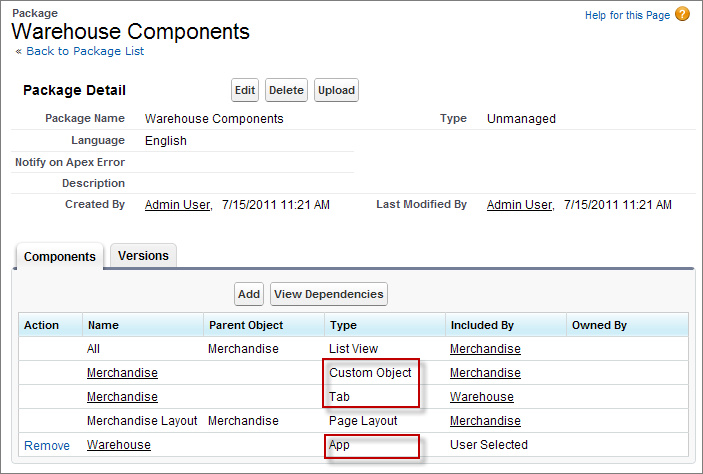
Task: Click the 'Notify on Apex Error' label
Action: point(70,162)
